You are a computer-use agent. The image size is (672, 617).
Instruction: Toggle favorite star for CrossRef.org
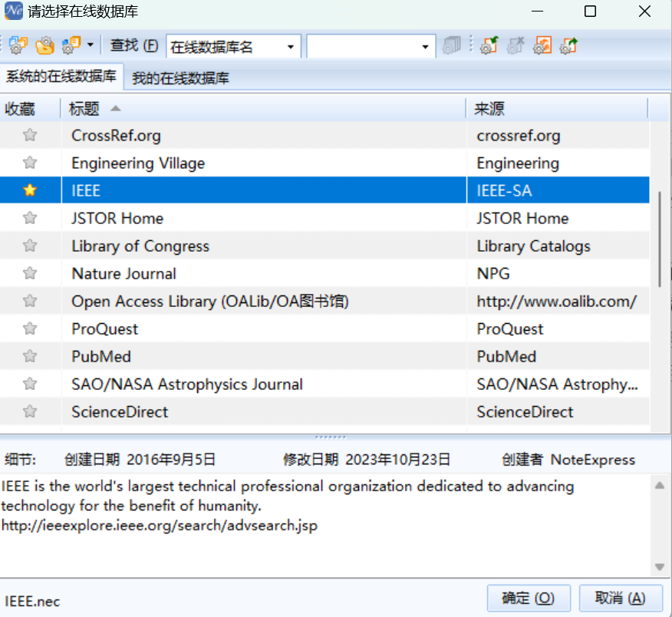tap(30, 135)
